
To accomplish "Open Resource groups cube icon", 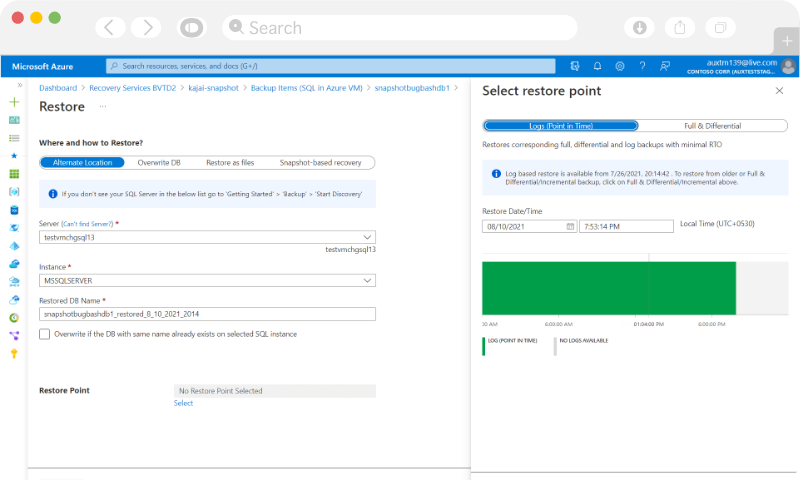I will (14, 192).
